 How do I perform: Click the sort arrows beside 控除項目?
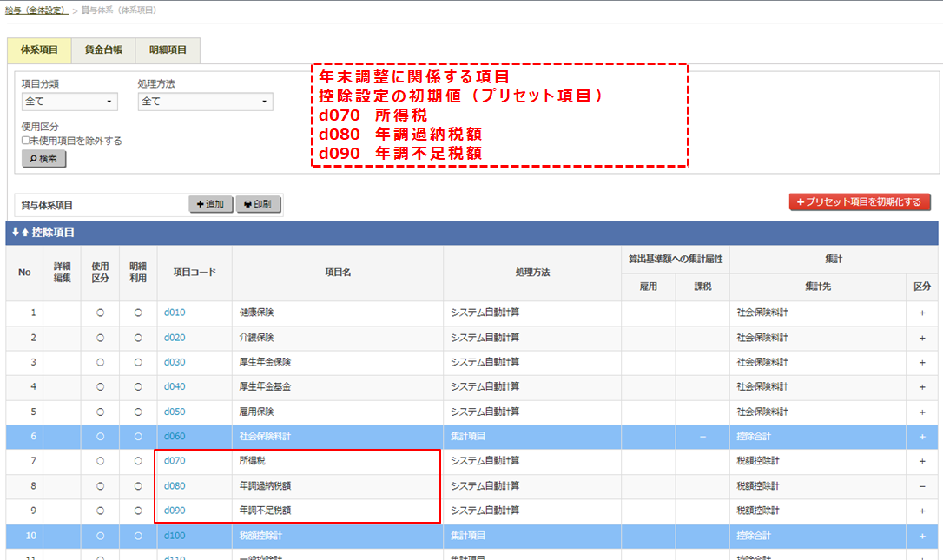pos(16,233)
